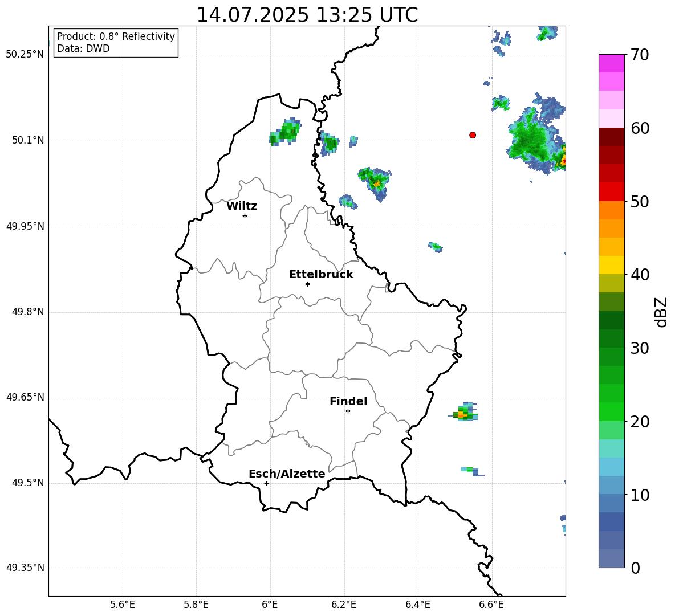Click the 5.6°E longitude label
This screenshot has width=675, height=616.
tap(123, 605)
